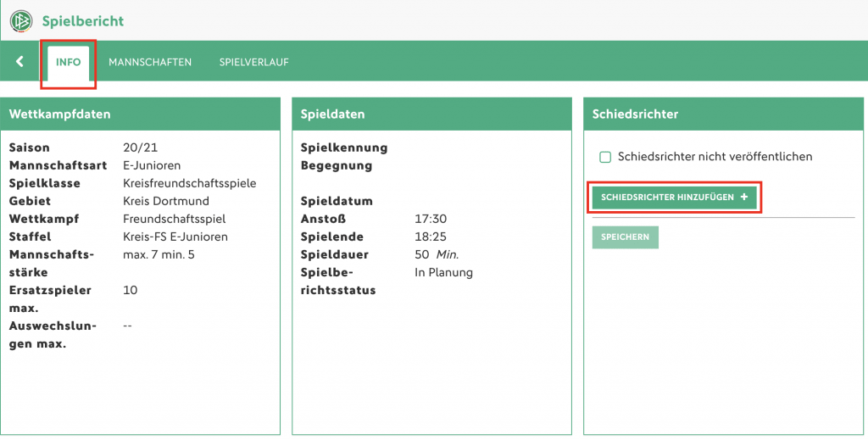Go back using the left chevron arrow
The width and height of the screenshot is (868, 440).
[20, 61]
